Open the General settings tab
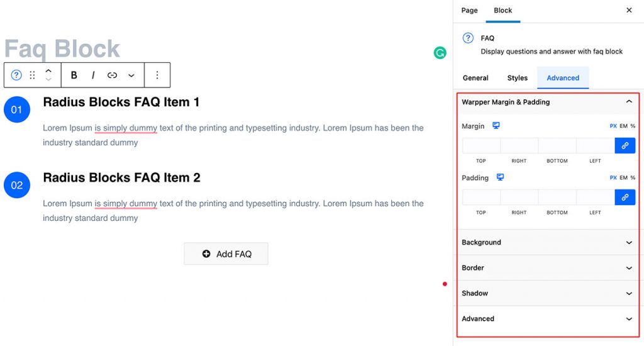Image resolution: width=644 pixels, height=346 pixels. click(x=475, y=77)
